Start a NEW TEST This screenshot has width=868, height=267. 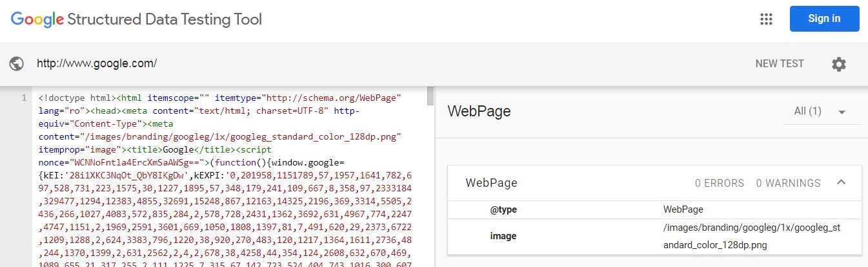pos(780,63)
